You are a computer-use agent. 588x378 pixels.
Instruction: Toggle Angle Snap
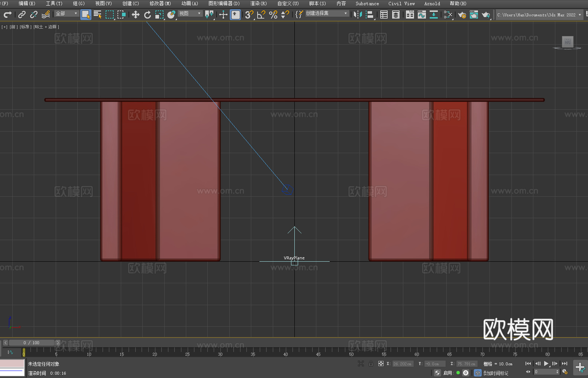coord(261,14)
